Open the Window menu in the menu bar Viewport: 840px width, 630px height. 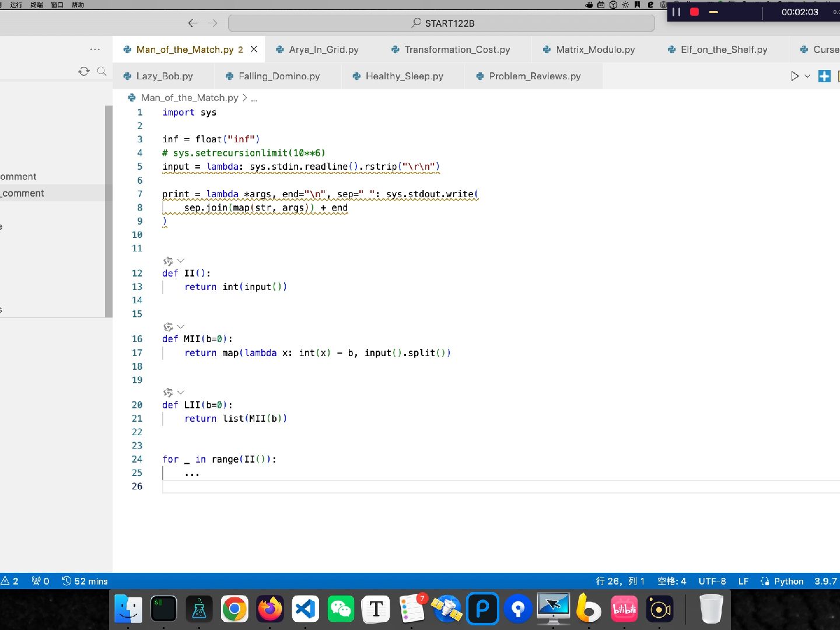(x=57, y=5)
